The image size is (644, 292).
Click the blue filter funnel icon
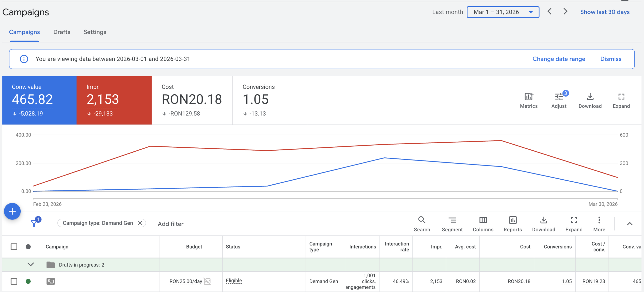click(34, 223)
